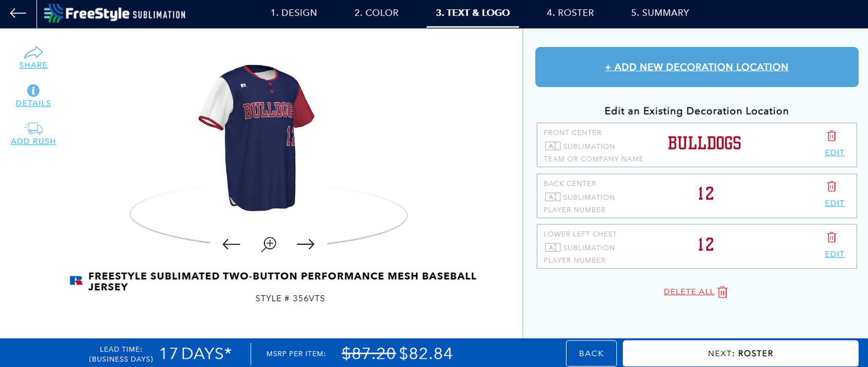
Task: Go to the Color step tab
Action: click(x=377, y=13)
